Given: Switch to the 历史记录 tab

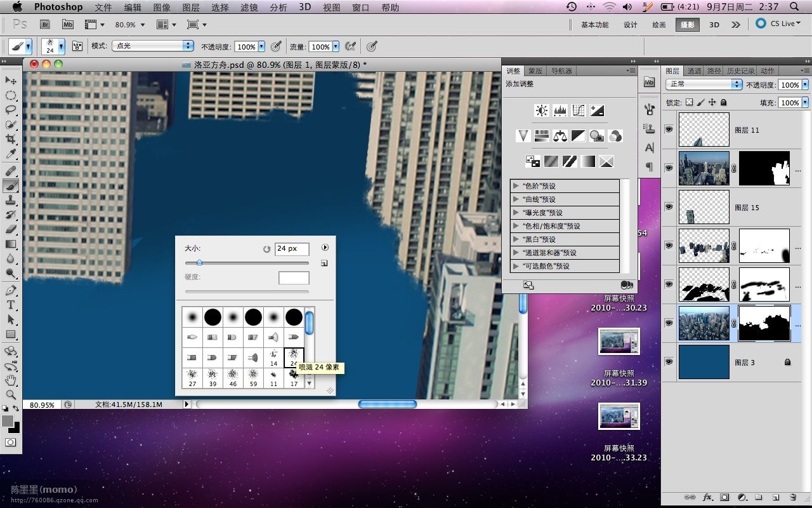Looking at the screenshot, I should (740, 71).
